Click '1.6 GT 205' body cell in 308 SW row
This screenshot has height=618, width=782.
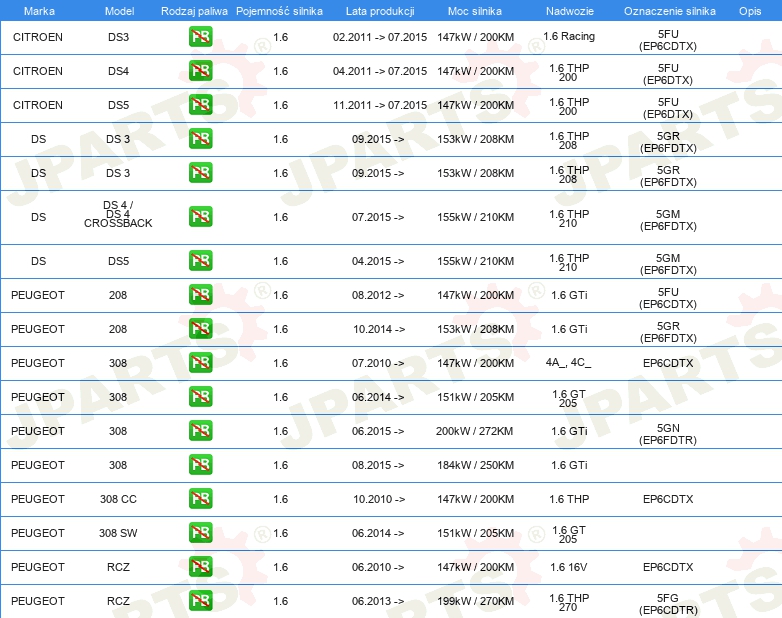(x=569, y=534)
